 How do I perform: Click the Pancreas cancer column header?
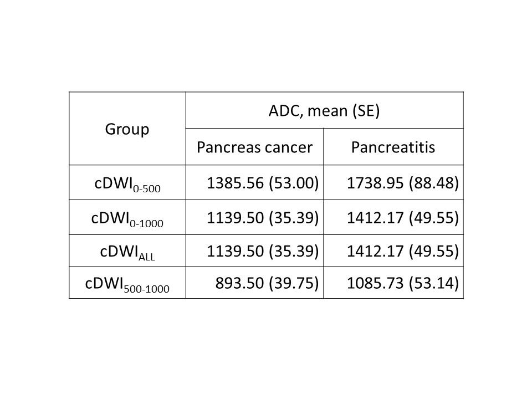[x=254, y=147]
